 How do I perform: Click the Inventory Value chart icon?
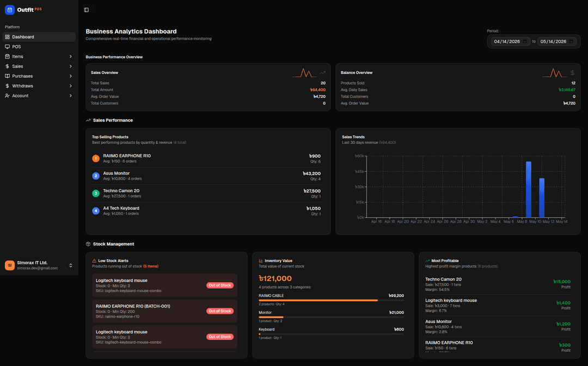pyautogui.click(x=261, y=261)
